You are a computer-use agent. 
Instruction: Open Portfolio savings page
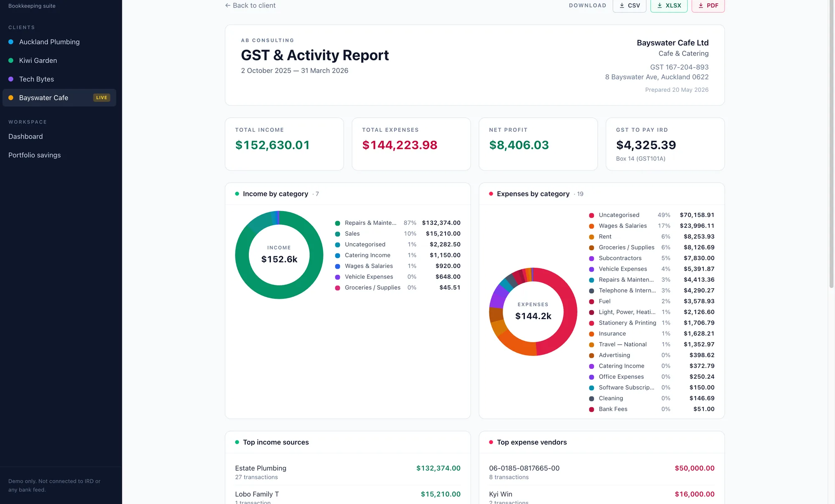[x=35, y=155]
